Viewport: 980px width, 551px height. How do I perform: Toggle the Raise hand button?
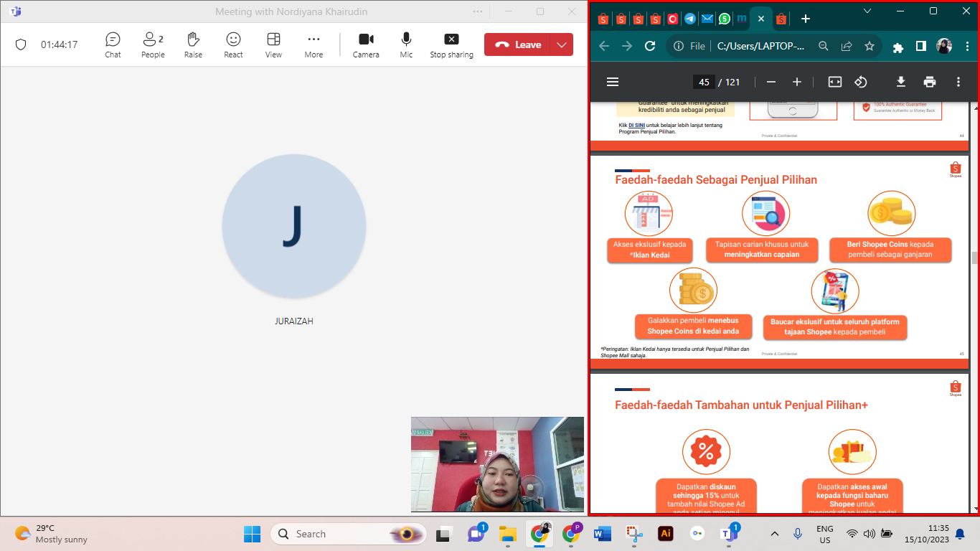click(193, 44)
